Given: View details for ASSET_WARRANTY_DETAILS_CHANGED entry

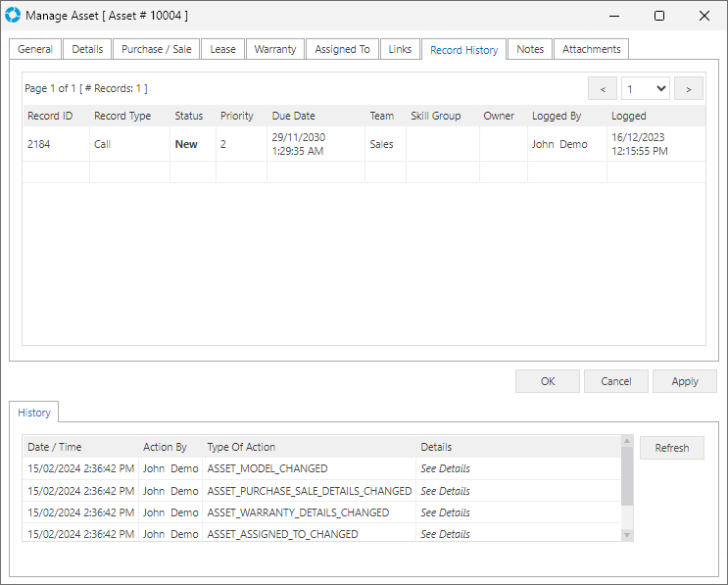Looking at the screenshot, I should 445,512.
